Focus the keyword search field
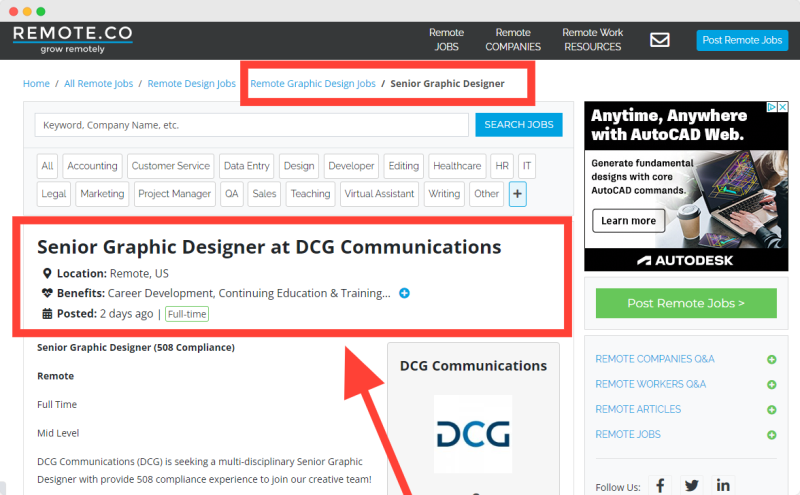 pyautogui.click(x=252, y=125)
